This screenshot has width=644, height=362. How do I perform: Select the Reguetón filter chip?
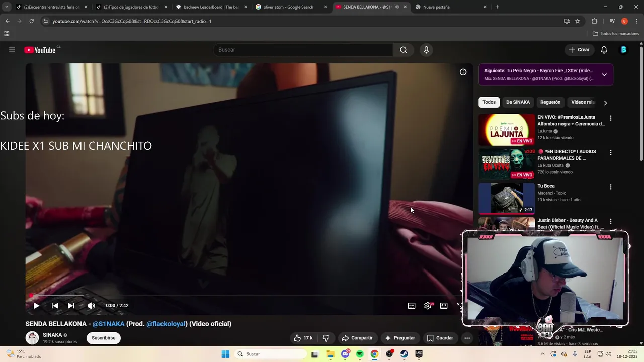point(550,102)
